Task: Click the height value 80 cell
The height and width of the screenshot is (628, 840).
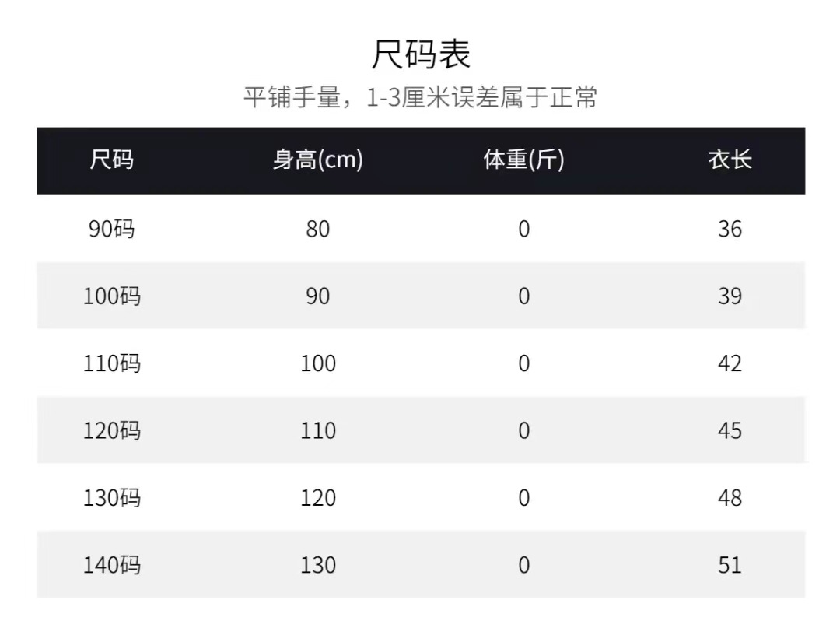Action: pyautogui.click(x=317, y=229)
